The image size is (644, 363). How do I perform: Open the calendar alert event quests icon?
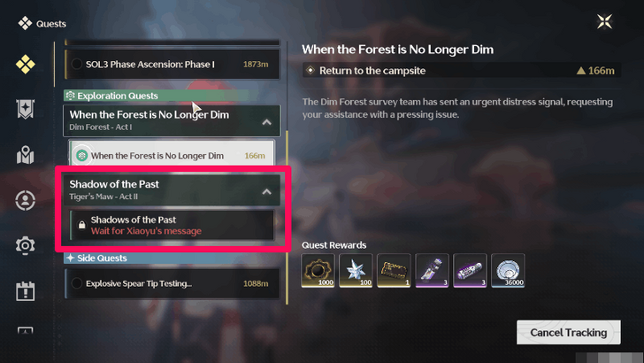(x=25, y=291)
